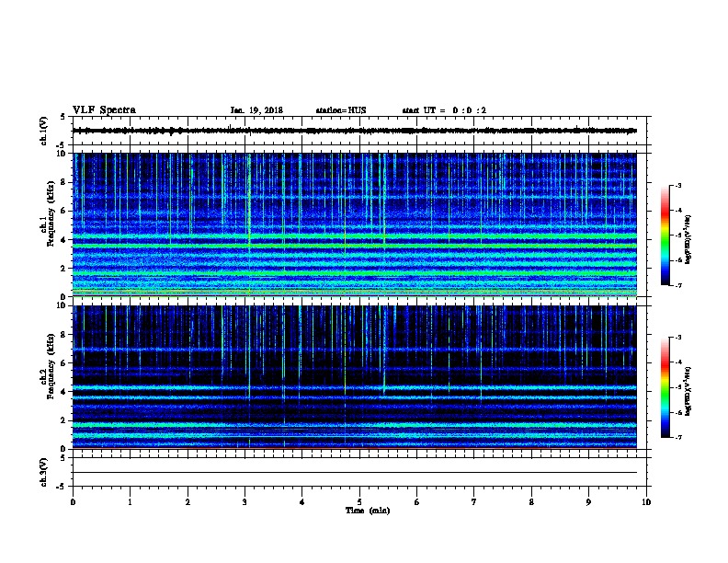Image resolution: width=728 pixels, height=563 pixels.
Task: Click the "-3" label on ch.2 color bar
Action: tap(677, 338)
